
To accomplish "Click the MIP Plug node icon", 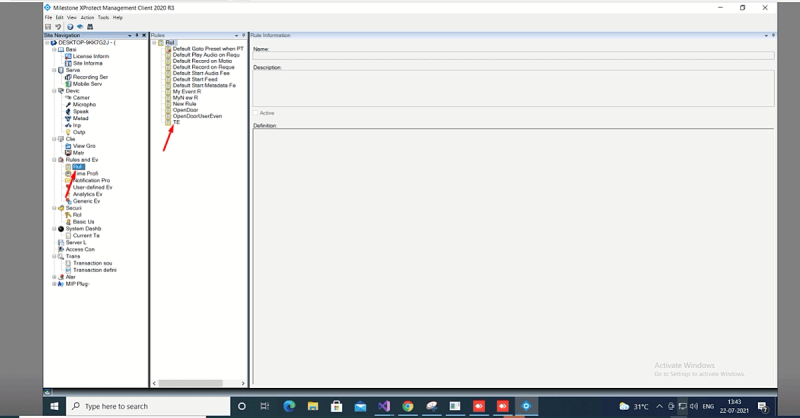I will 61,284.
